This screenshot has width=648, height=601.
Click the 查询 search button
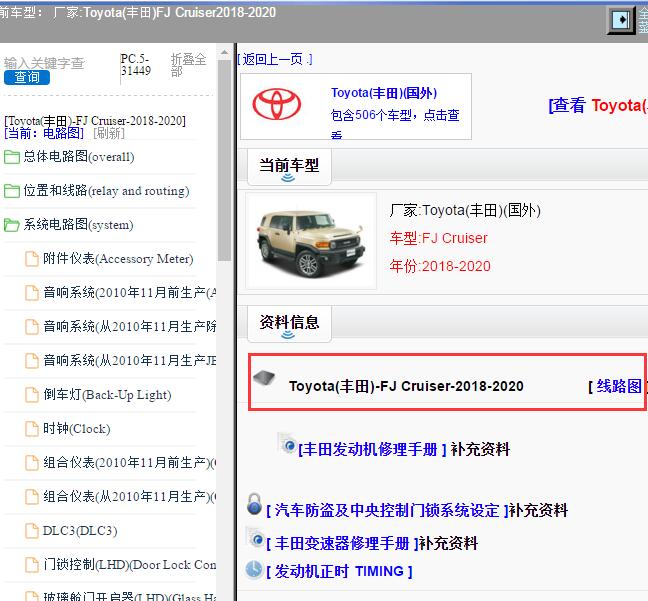(27, 77)
